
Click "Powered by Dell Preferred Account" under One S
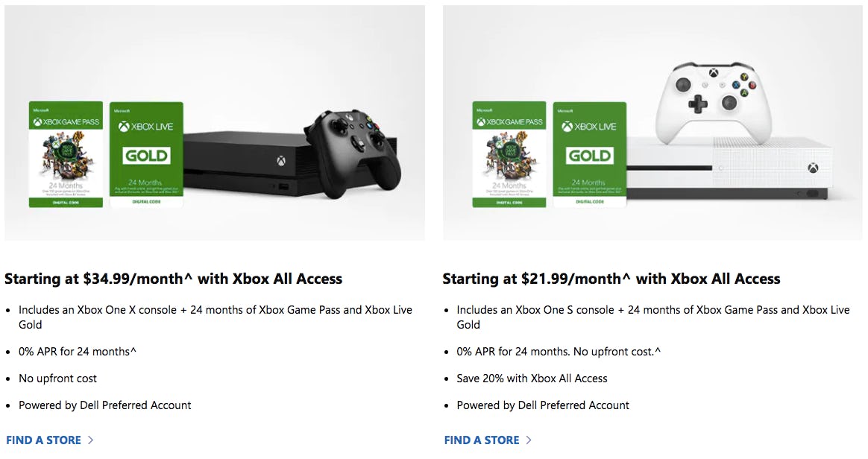[x=543, y=405]
